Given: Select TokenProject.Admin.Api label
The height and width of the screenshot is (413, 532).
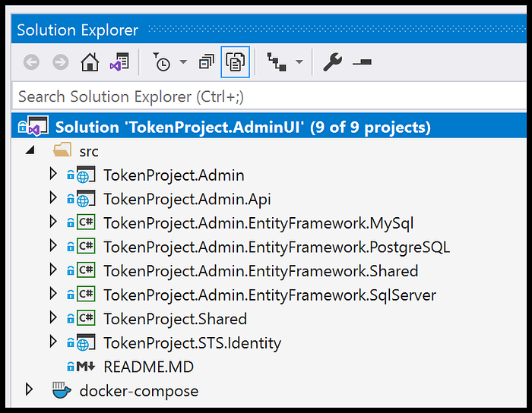Looking at the screenshot, I should coord(187,199).
